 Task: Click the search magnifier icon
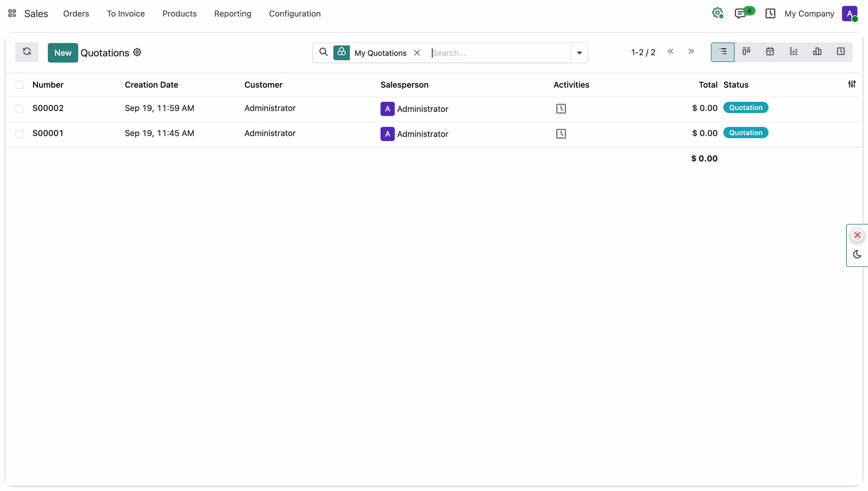tap(323, 52)
